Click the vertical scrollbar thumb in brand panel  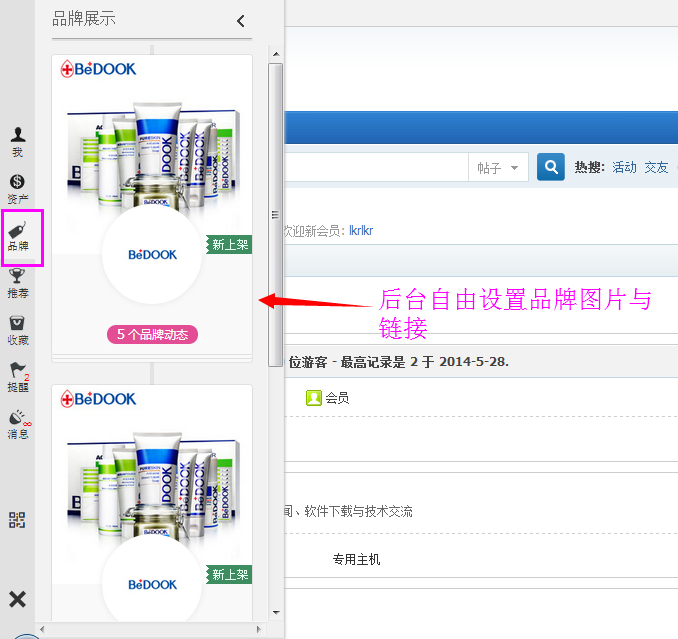pos(275,215)
